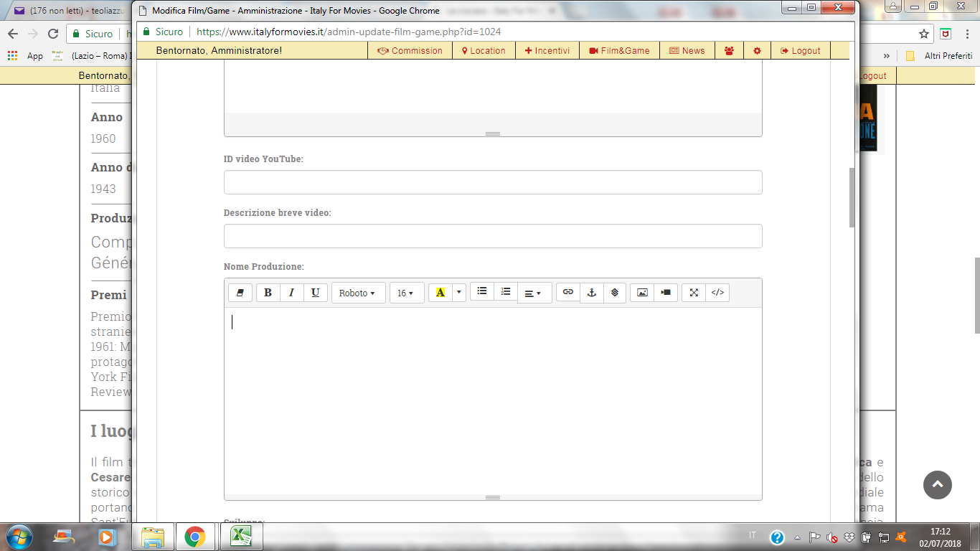This screenshot has width=980, height=551.
Task: Apply the yellow highlight text color
Action: click(x=440, y=293)
